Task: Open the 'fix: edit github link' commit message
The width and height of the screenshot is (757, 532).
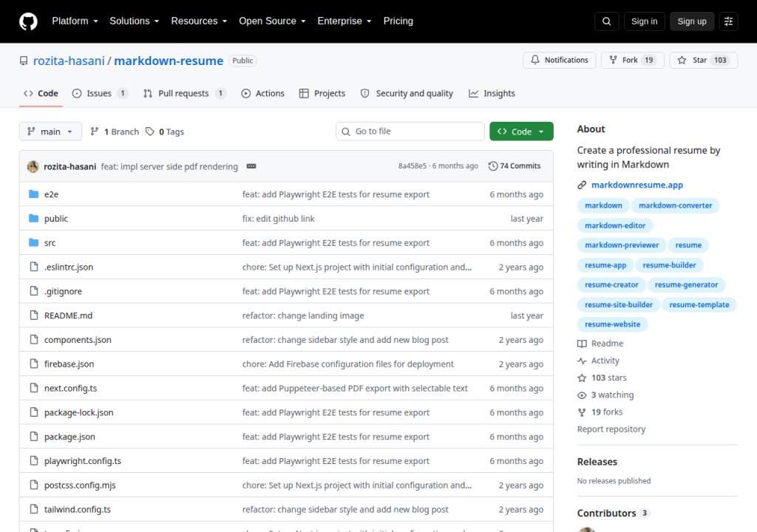Action: (278, 218)
